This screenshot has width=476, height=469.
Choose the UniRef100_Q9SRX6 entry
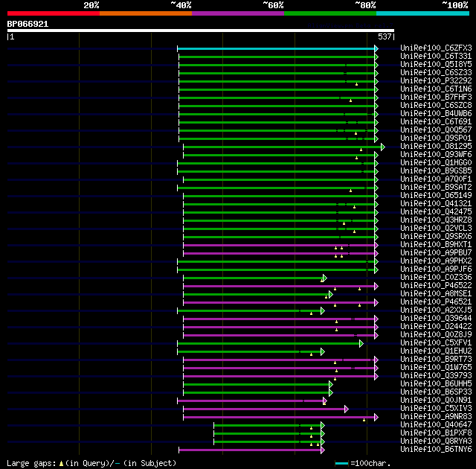(436, 237)
